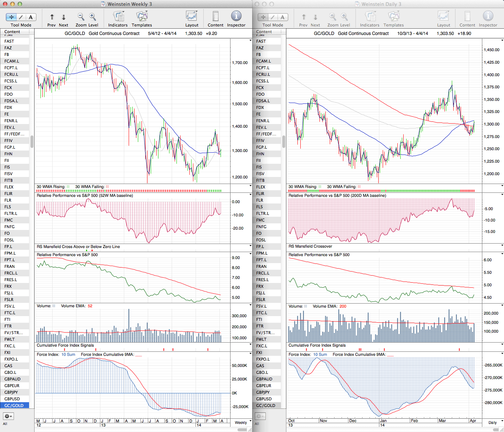This screenshot has height=432, width=504.
Task: Click the Content column header in left list
Action: [12, 32]
